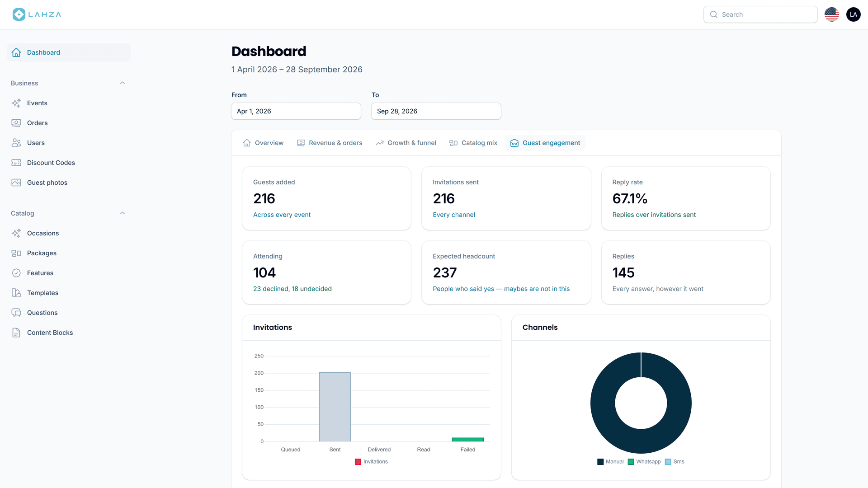Click the Features checkmark circle icon

coord(16,273)
